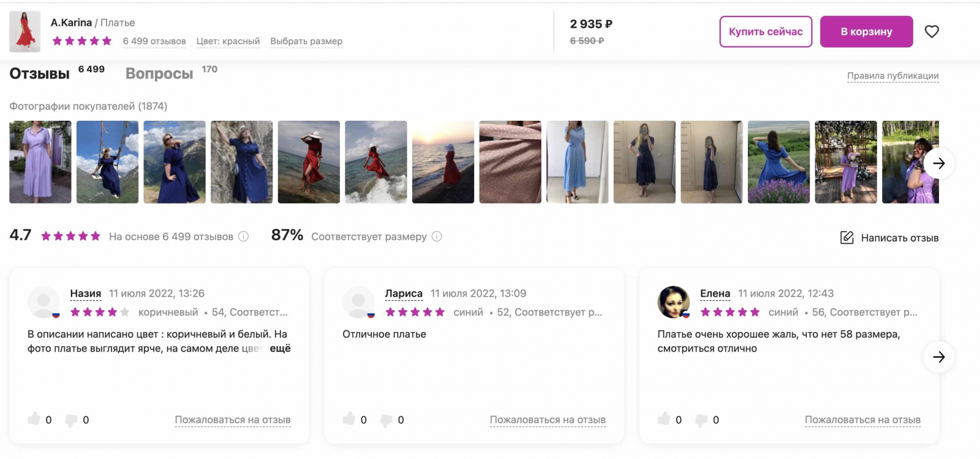The width and height of the screenshot is (980, 459).
Task: Report Назия's review via Пожаловаться на отзыв
Action: point(233,420)
